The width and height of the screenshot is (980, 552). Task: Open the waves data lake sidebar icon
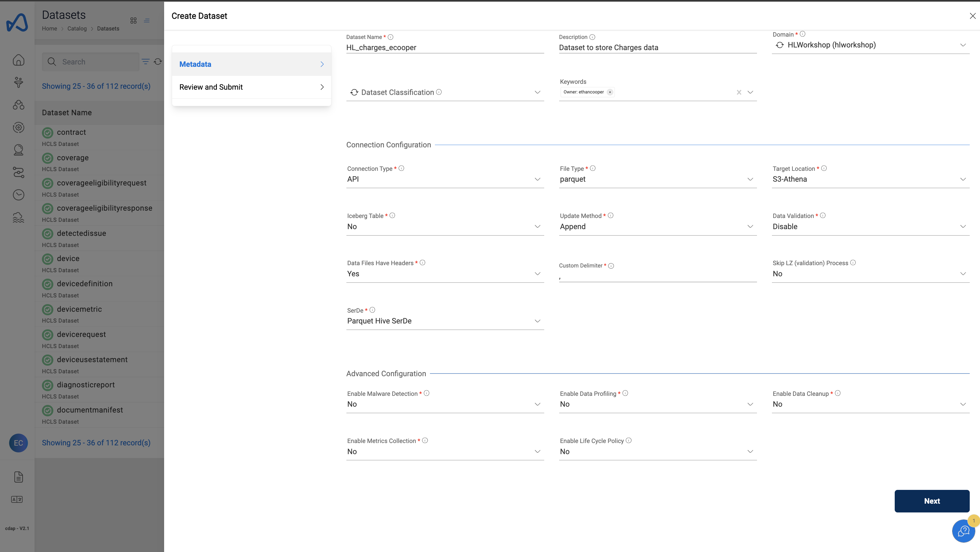[x=18, y=218]
